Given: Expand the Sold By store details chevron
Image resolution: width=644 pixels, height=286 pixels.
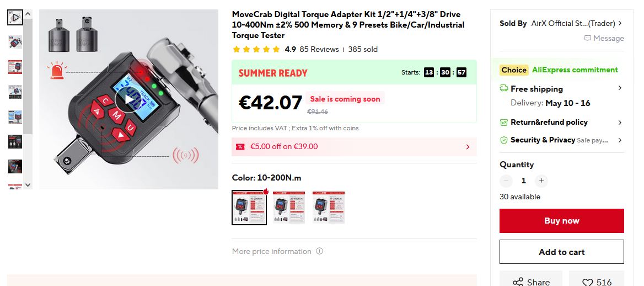Looking at the screenshot, I should pyautogui.click(x=620, y=23).
